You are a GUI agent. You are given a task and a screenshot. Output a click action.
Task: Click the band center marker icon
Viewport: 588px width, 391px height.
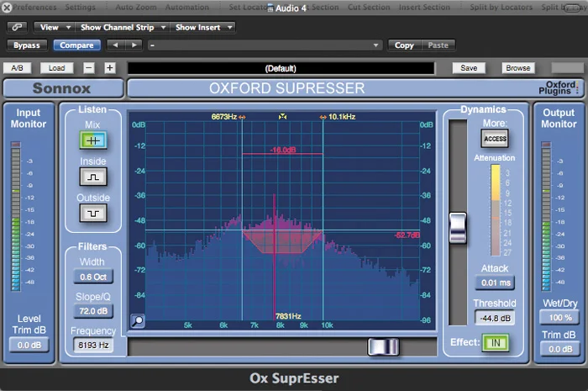point(282,117)
